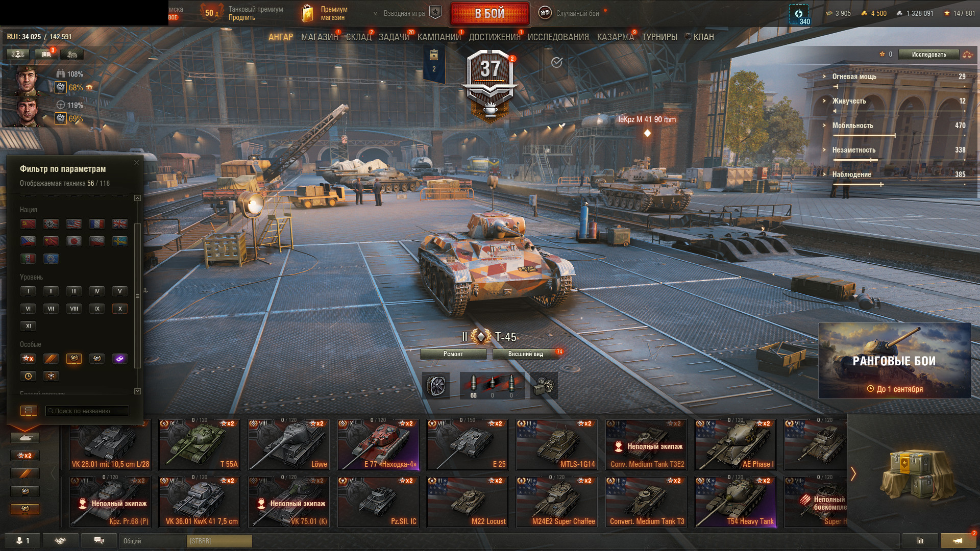Toggle the tier VIII level filter
The image size is (980, 551).
(74, 309)
